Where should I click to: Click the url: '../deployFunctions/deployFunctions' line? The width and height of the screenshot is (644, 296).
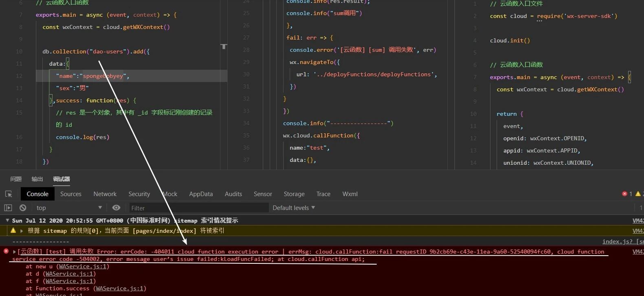pyautogui.click(x=367, y=75)
